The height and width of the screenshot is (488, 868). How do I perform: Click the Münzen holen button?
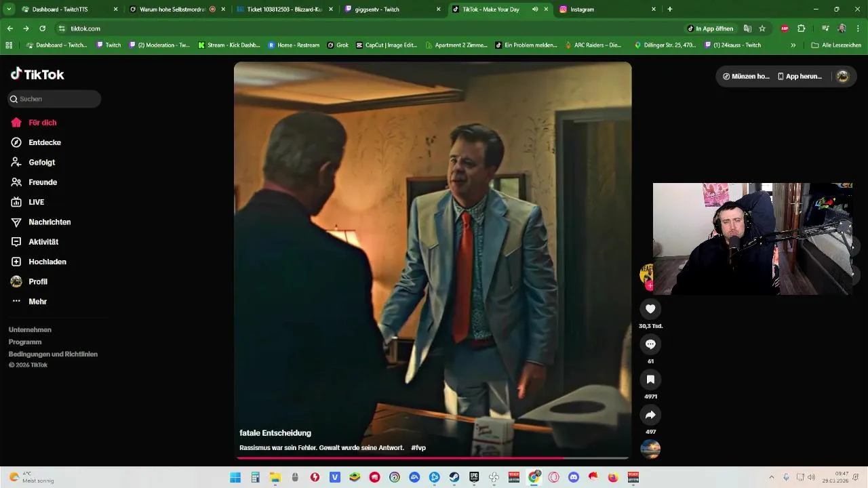[x=746, y=77]
